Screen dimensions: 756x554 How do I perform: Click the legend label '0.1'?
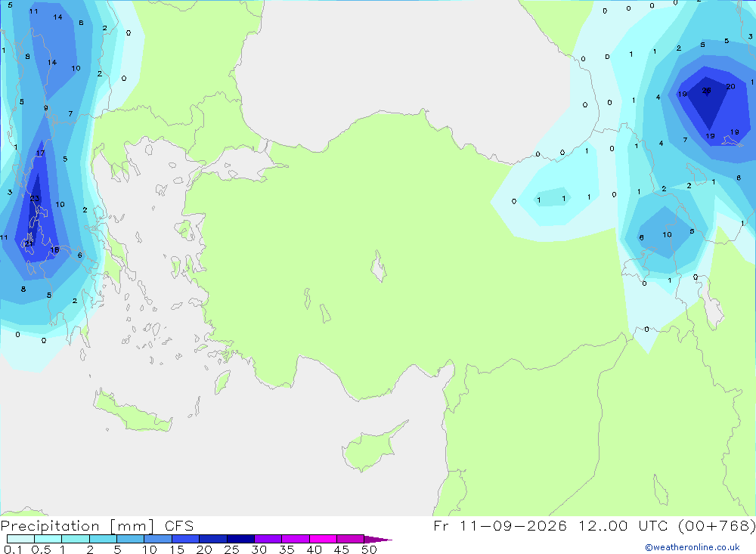[13, 549]
